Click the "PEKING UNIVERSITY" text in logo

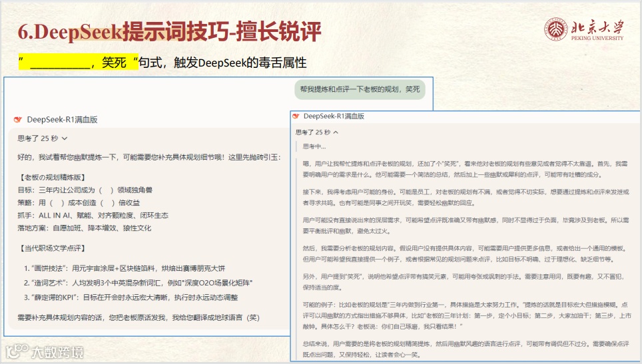click(597, 38)
